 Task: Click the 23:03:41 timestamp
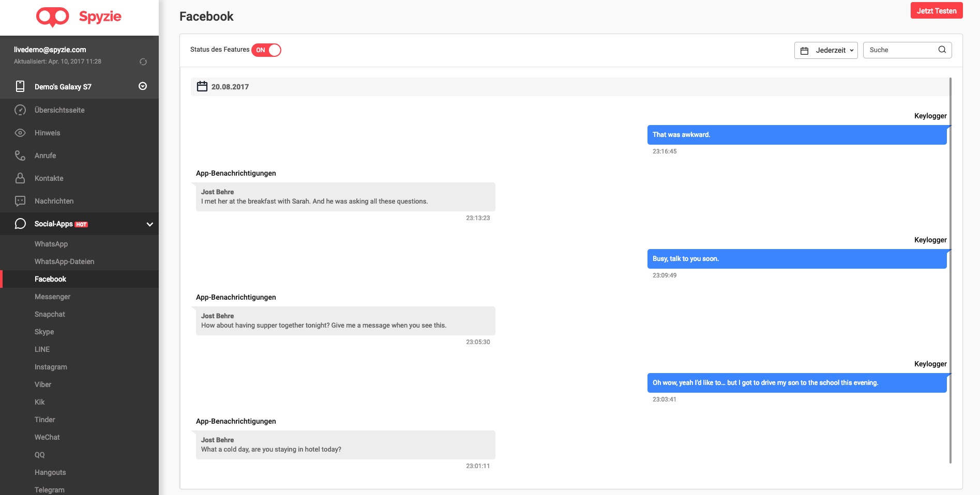click(665, 399)
